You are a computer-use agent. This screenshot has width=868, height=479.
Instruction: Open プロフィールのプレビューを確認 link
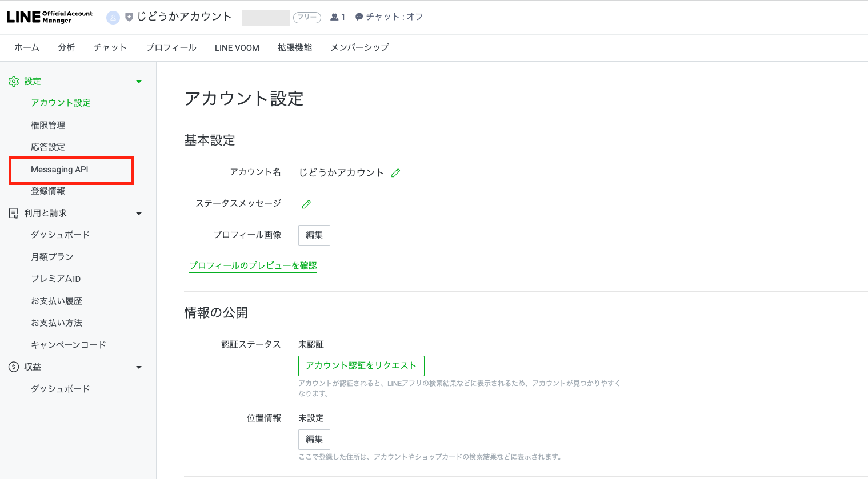coord(253,265)
